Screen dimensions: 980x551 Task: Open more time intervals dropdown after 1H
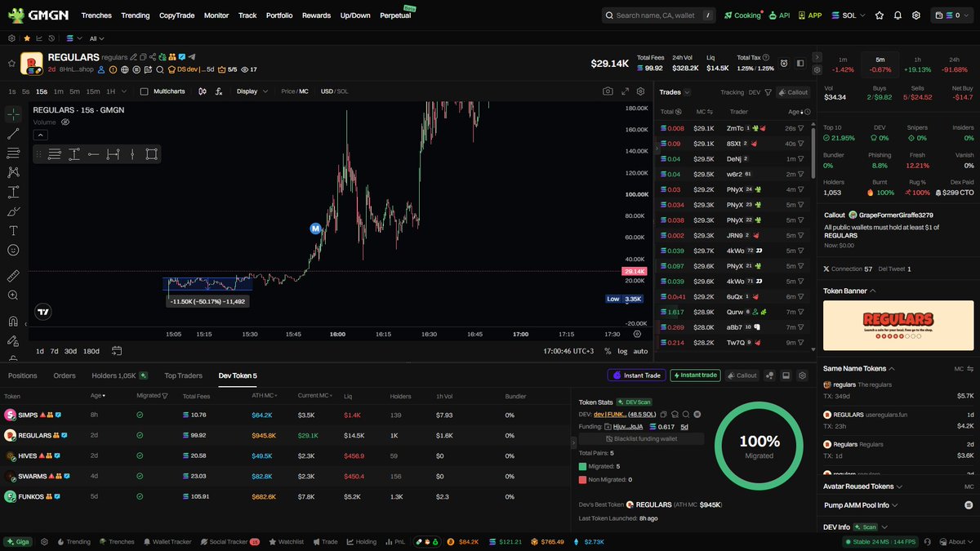pyautogui.click(x=124, y=91)
